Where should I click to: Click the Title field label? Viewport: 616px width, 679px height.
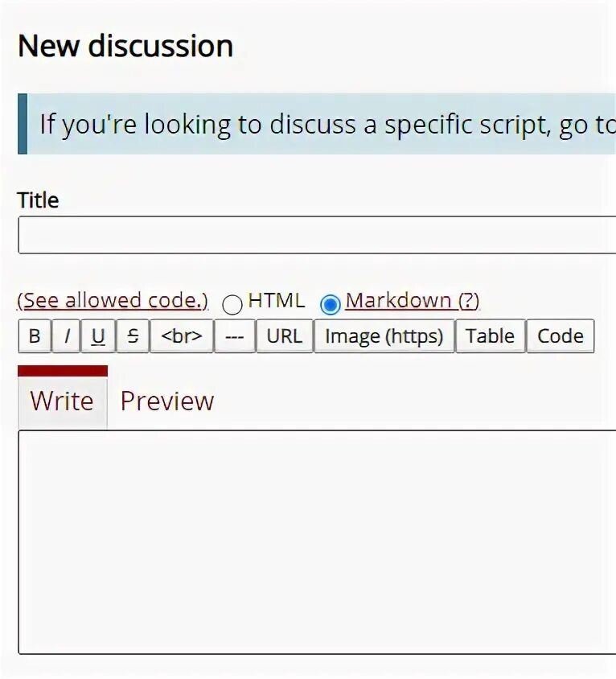pyautogui.click(x=38, y=200)
